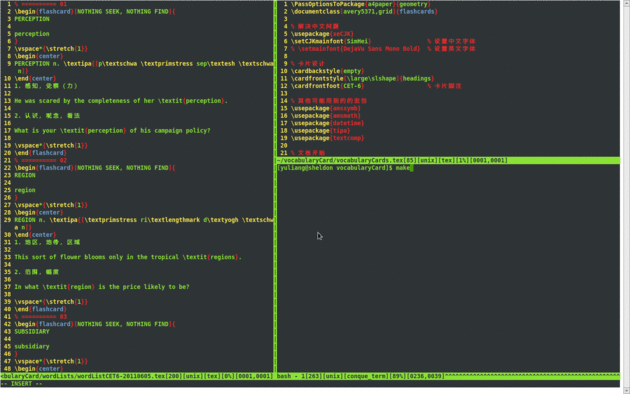Click \documentclass[avery5371,grid]{flashcards} line
The width and height of the screenshot is (630, 394).
364,12
